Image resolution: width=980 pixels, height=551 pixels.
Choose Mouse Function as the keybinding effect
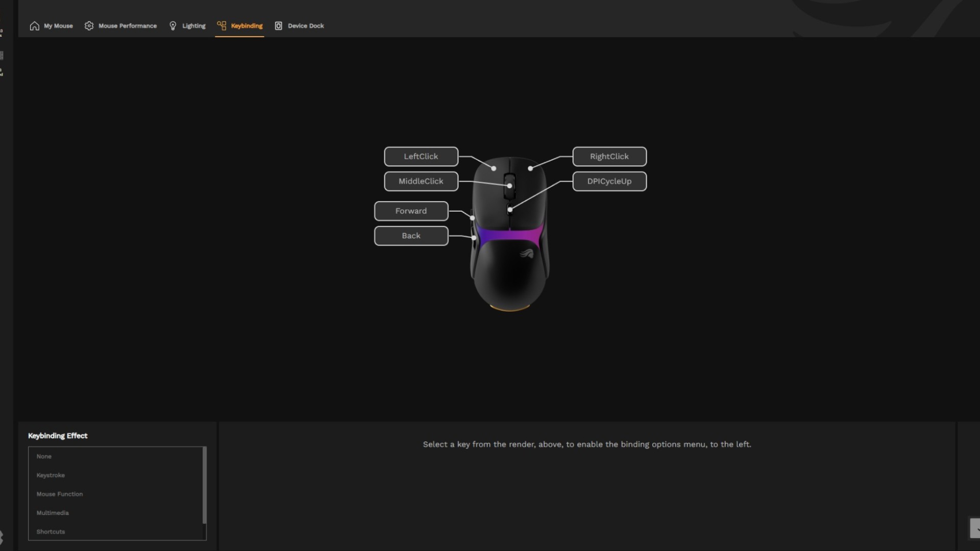click(59, 494)
